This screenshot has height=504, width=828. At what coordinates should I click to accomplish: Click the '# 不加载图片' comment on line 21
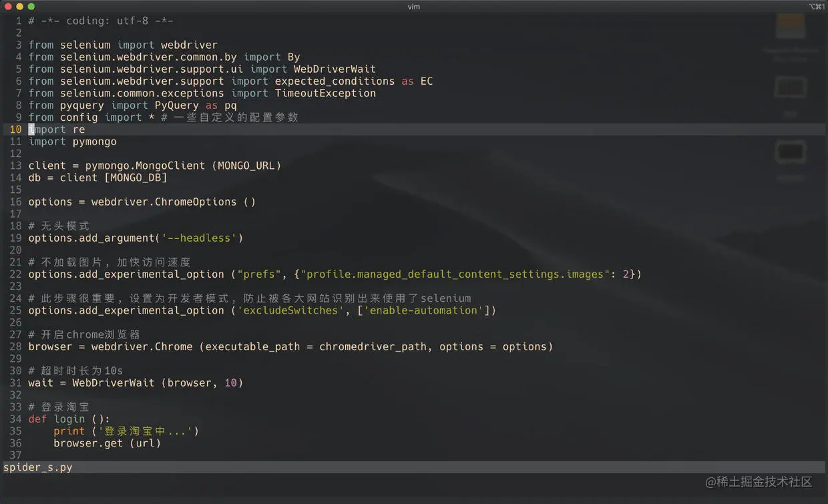(x=110, y=262)
